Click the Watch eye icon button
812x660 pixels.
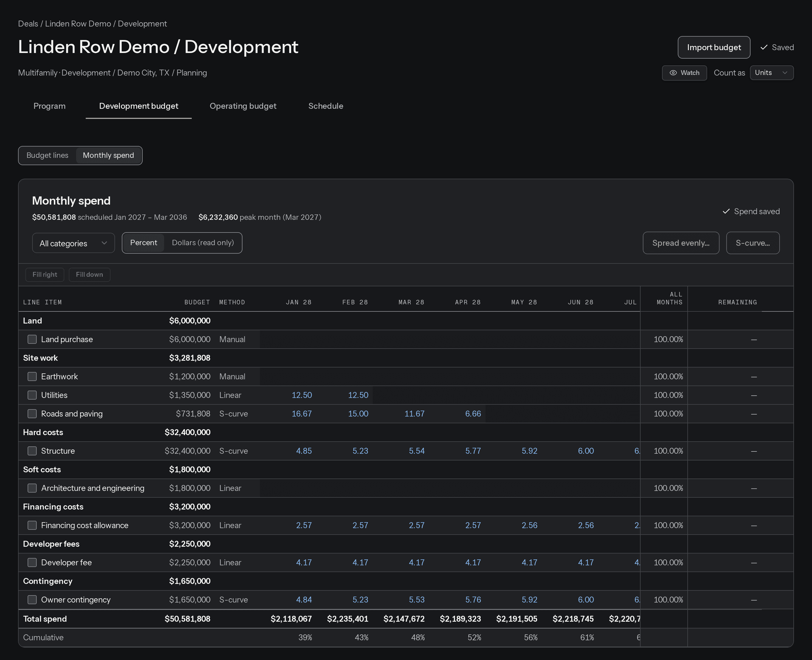[x=684, y=73]
